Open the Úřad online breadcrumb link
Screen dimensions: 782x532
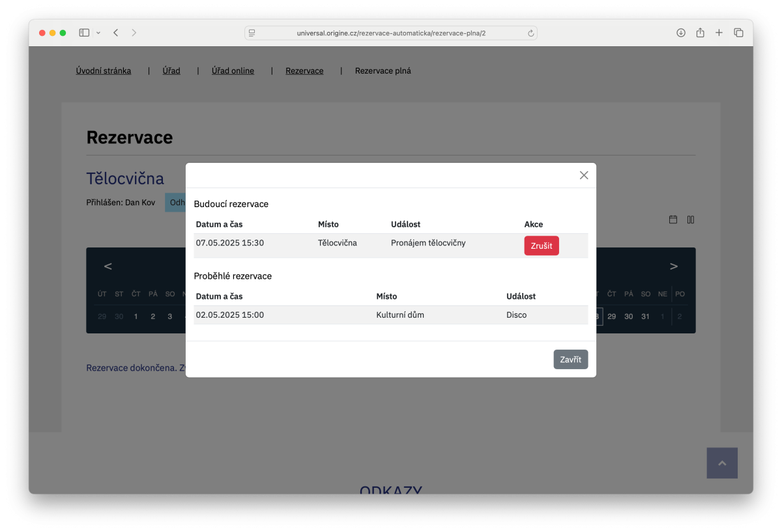[x=233, y=71]
